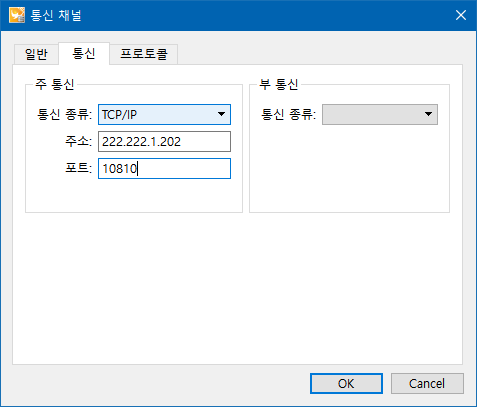Click the arrow on the TCP/IP dropdown

click(221, 114)
